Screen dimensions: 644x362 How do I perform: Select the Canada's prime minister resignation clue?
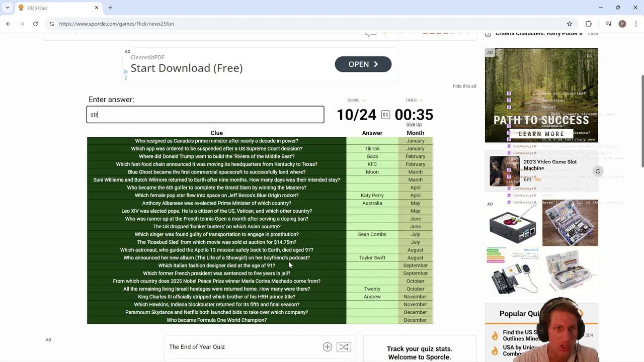point(216,141)
